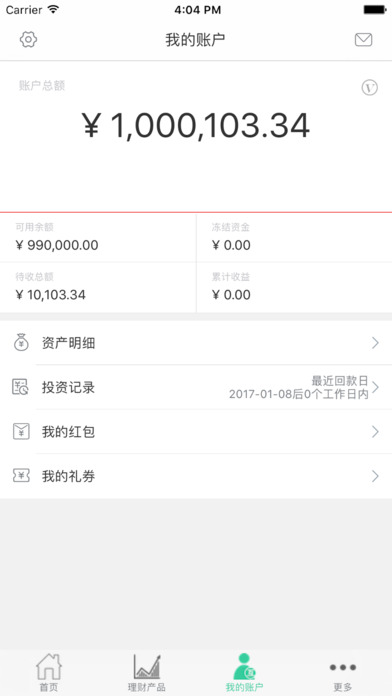Switch to the 更多 tab
The width and height of the screenshot is (392, 696).
(343, 672)
